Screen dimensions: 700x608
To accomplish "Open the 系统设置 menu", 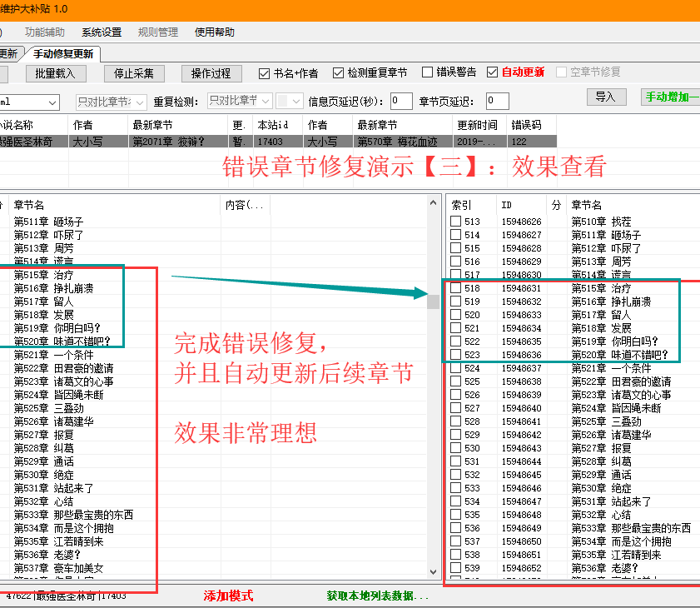I will pyautogui.click(x=101, y=32).
